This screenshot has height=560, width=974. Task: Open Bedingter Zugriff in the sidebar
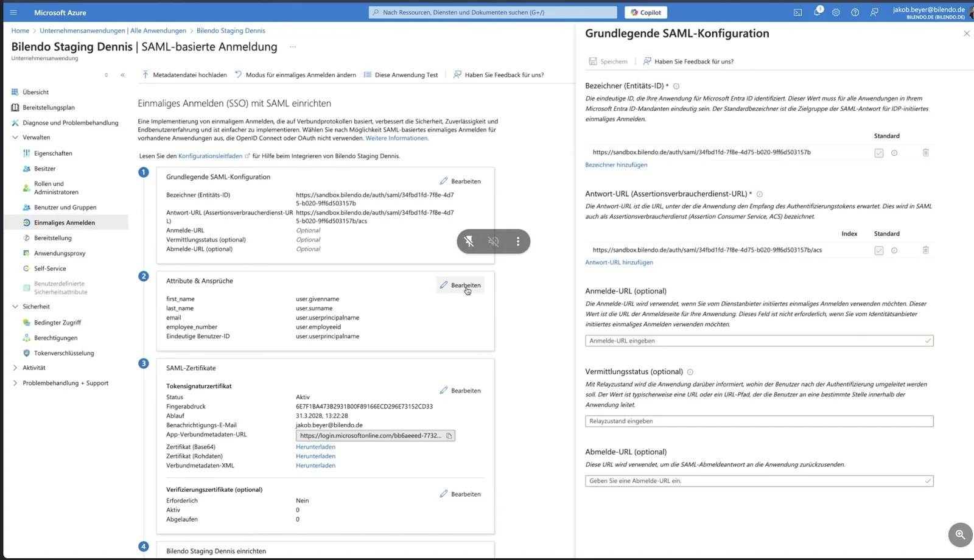coord(57,323)
